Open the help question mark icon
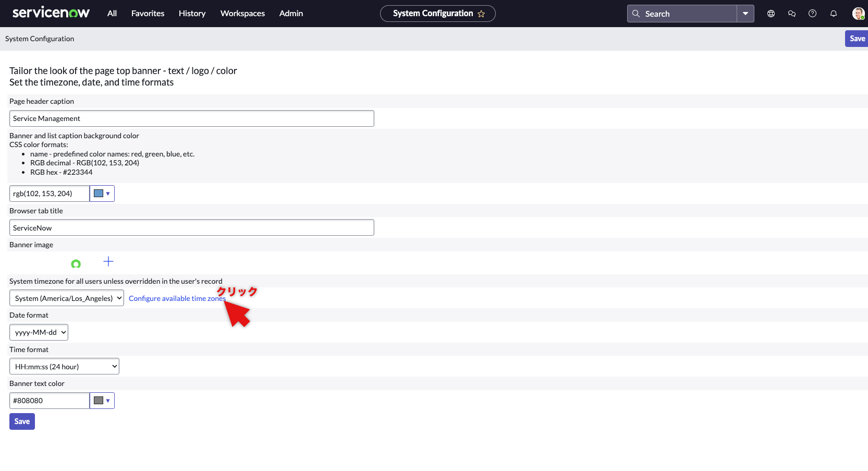Image resolution: width=868 pixels, height=471 pixels. (x=812, y=14)
